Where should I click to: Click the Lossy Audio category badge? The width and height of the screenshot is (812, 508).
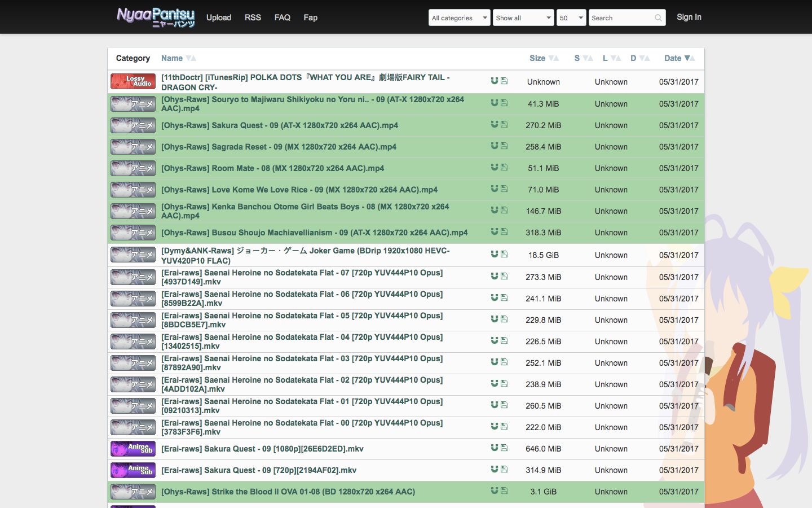133,81
